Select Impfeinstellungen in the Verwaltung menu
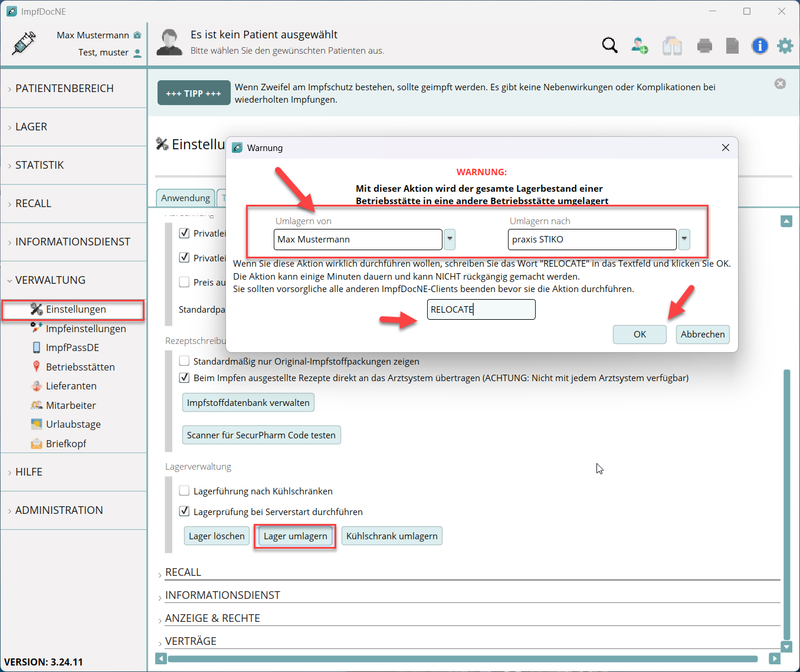Image resolution: width=800 pixels, height=672 pixels. tap(86, 329)
